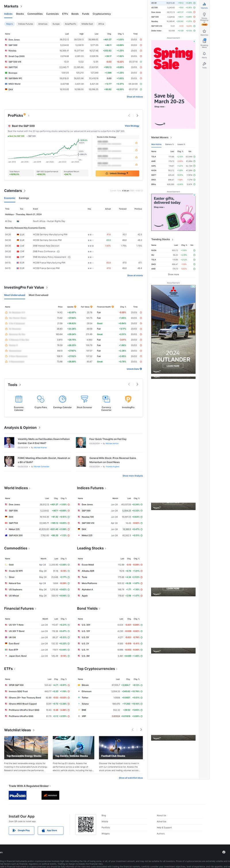Image resolution: width=230 pixels, height=868 pixels.
Task: Click the Google Play download button
Action: click(x=21, y=830)
